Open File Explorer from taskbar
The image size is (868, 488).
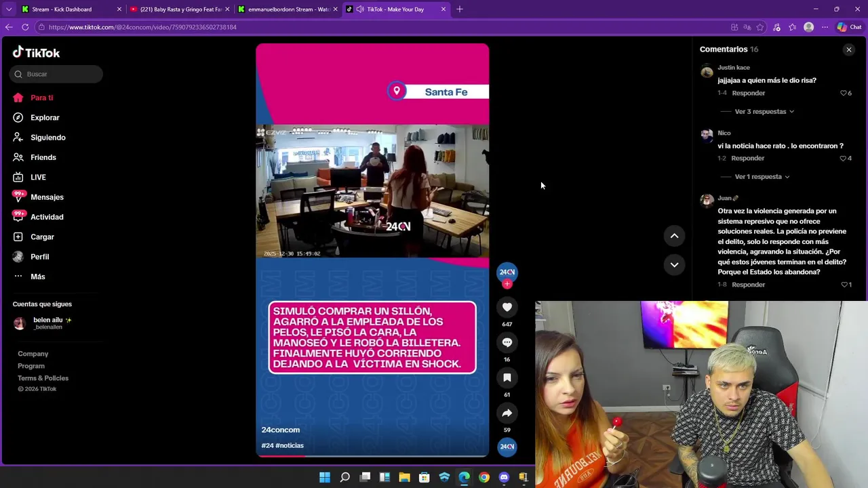(404, 477)
